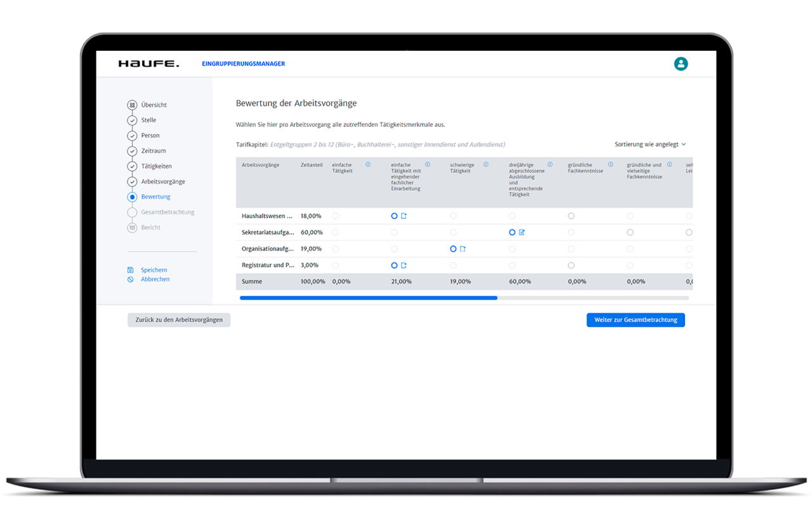Click Abbrechen link in sidebar

tap(155, 279)
